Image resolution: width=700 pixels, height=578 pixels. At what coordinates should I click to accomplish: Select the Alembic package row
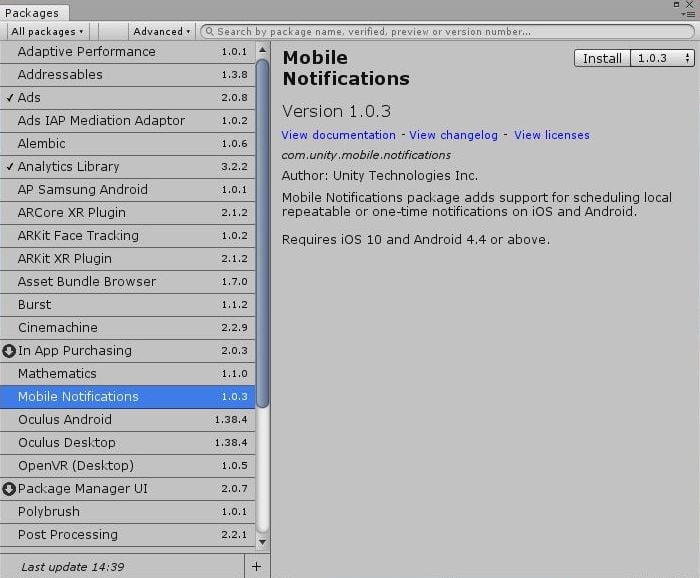(x=128, y=144)
